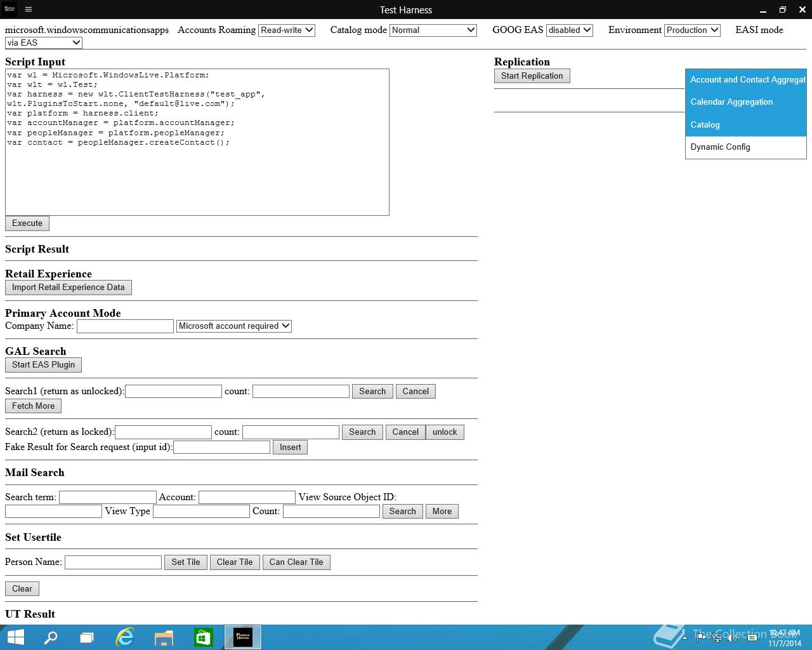Focus the View Type field
Image resolution: width=812 pixels, height=650 pixels.
click(x=202, y=512)
